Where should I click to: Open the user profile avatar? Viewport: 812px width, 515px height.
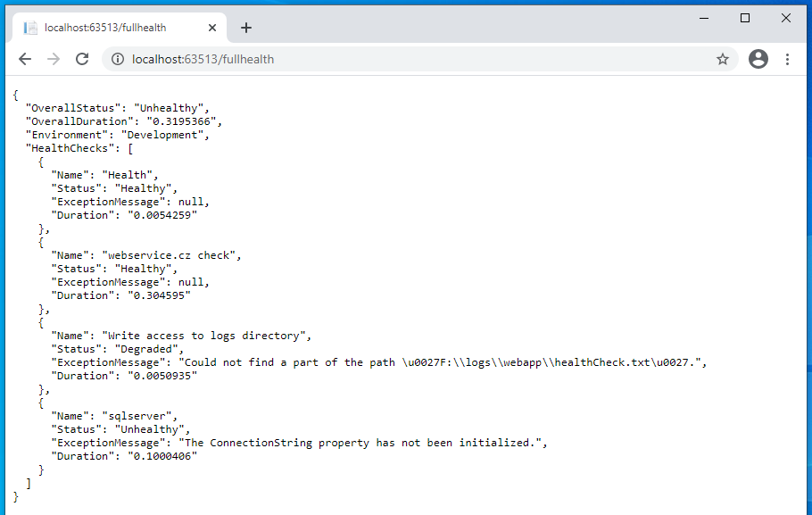(x=758, y=59)
